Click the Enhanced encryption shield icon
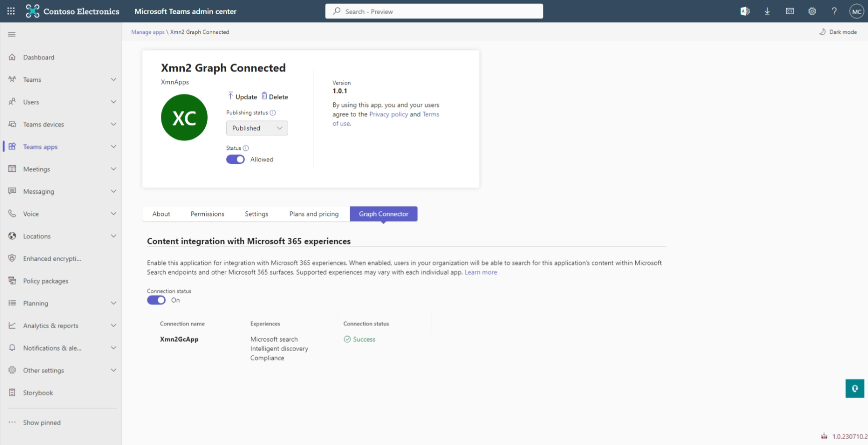Screen dimensions: 868x445 click(x=12, y=258)
